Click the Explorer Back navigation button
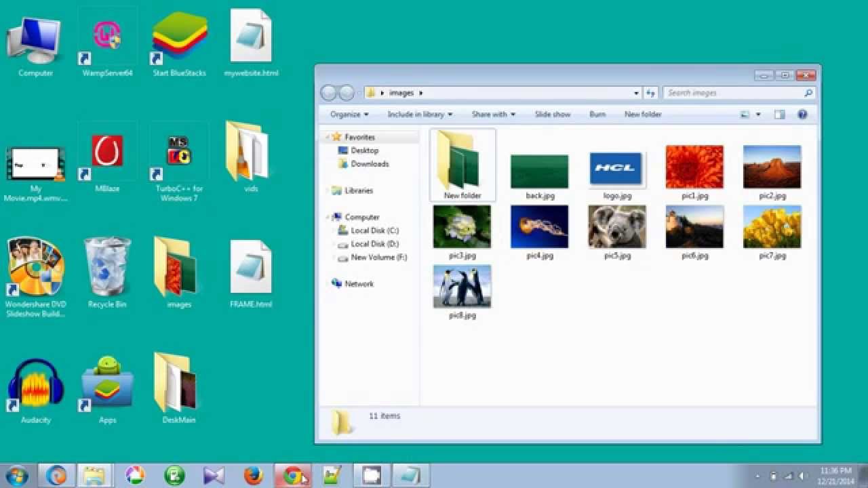Screen dimensions: 868x488 click(329, 93)
